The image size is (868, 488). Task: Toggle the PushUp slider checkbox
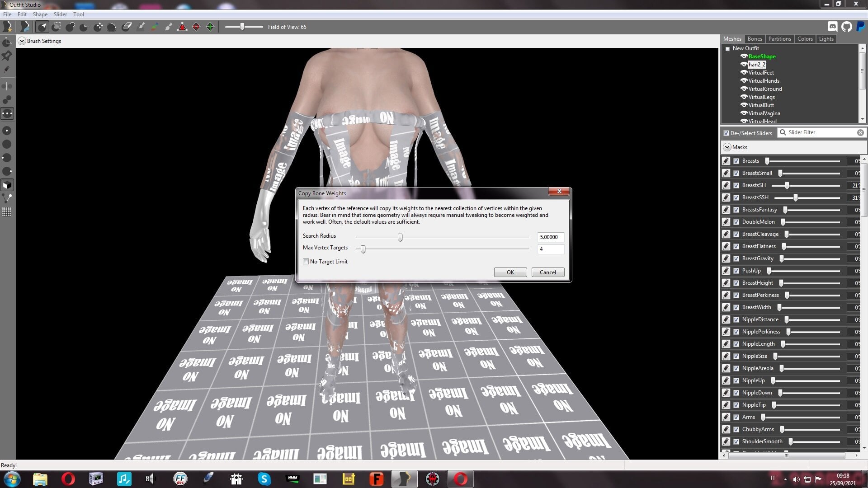coord(736,271)
